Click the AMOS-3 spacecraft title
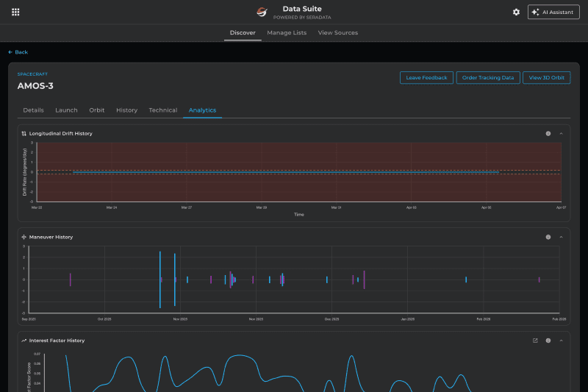This screenshot has width=588, height=392. (35, 86)
